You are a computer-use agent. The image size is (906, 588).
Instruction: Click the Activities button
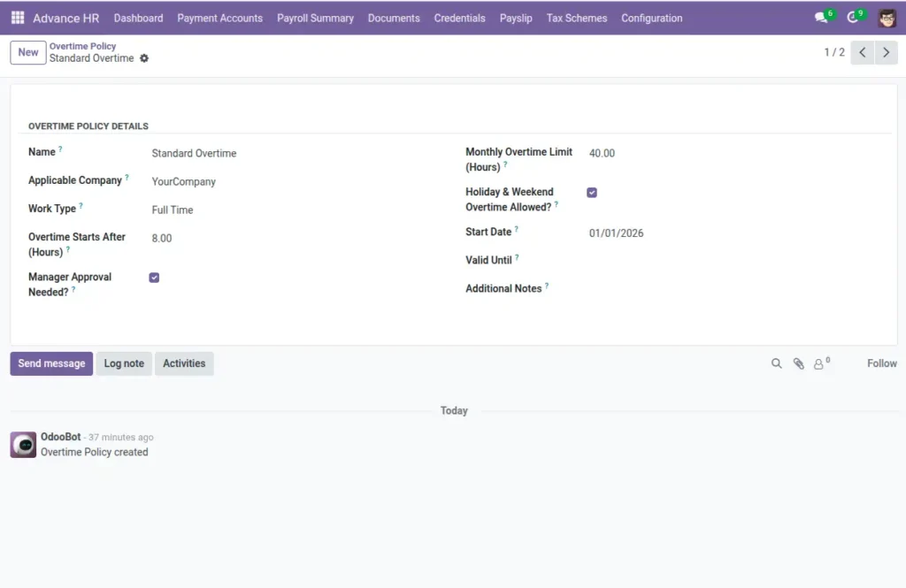click(x=184, y=363)
